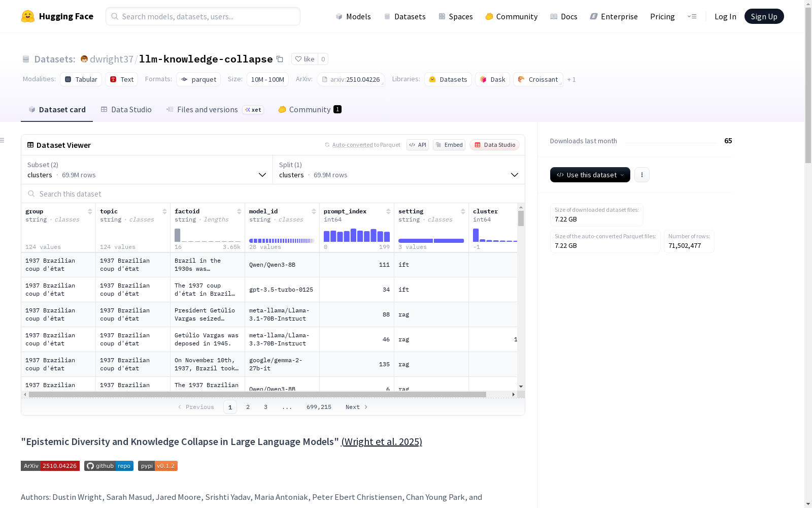Open Docs in the top navigation
The height and width of the screenshot is (508, 812).
tap(564, 16)
